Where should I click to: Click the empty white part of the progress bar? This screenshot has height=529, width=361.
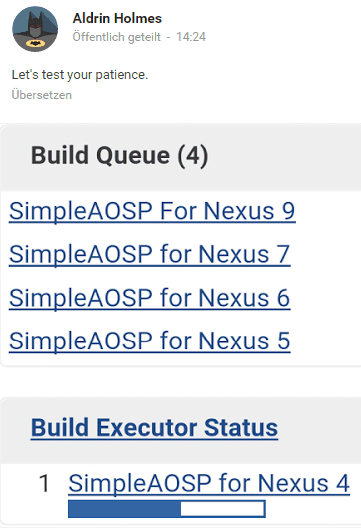tap(222, 509)
